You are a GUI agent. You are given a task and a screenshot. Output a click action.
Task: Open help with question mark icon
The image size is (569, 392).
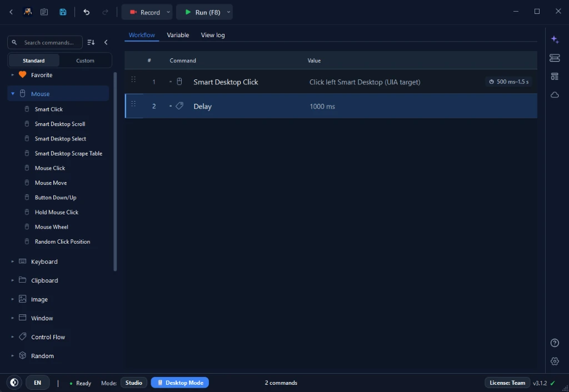click(555, 343)
